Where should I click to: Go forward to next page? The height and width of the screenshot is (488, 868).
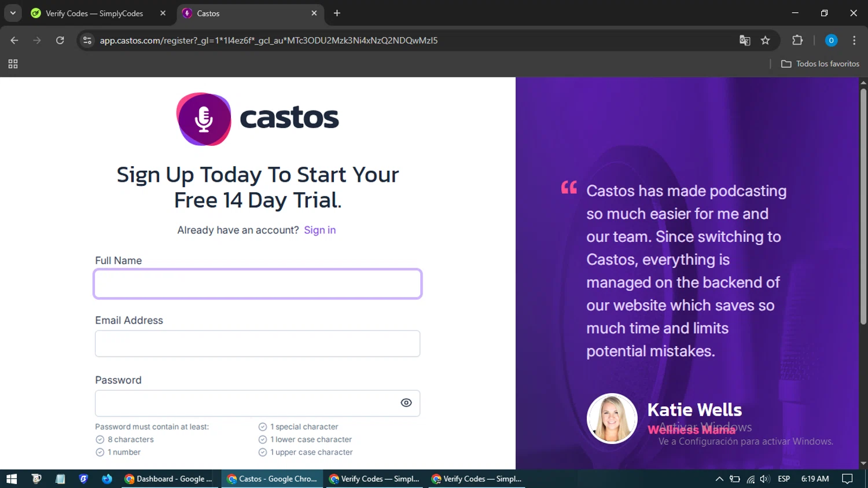pos(37,40)
